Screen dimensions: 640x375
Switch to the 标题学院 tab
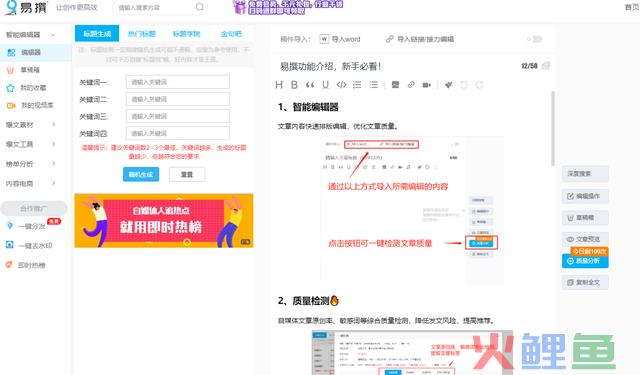[x=187, y=34]
